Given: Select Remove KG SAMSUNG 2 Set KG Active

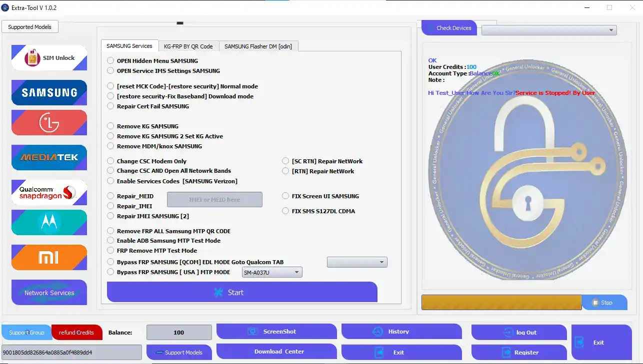Looking at the screenshot, I should 110,136.
